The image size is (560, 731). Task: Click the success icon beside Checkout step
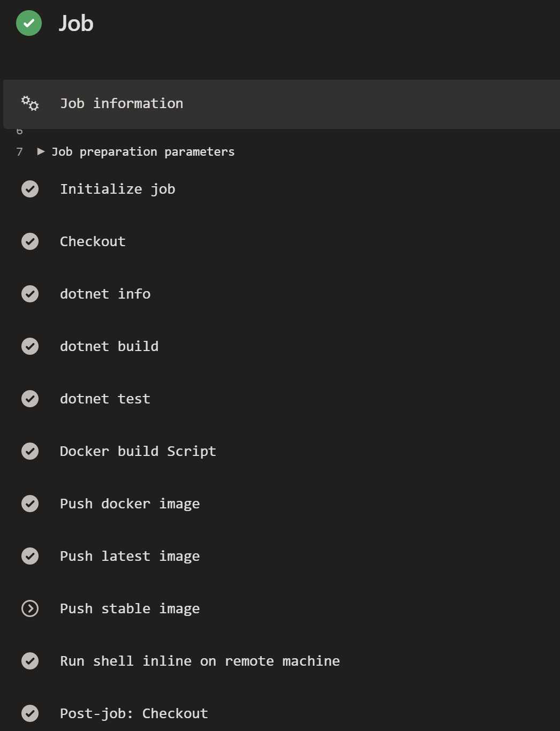pos(30,241)
